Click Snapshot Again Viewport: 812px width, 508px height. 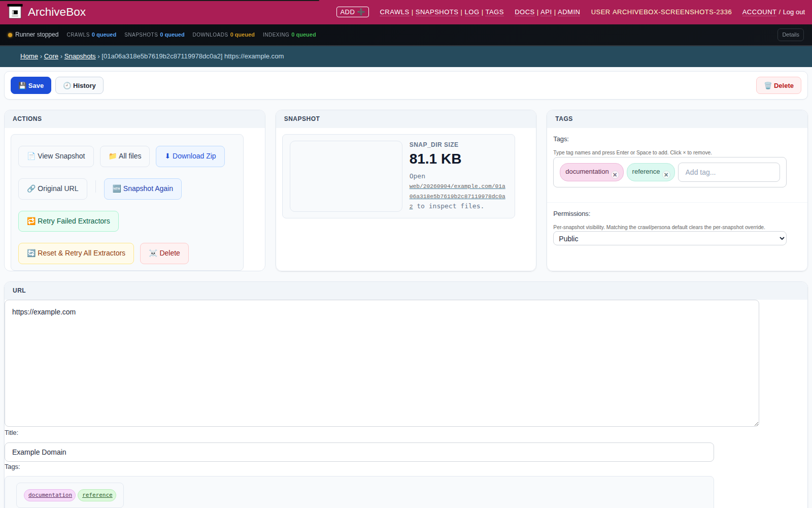click(x=143, y=189)
